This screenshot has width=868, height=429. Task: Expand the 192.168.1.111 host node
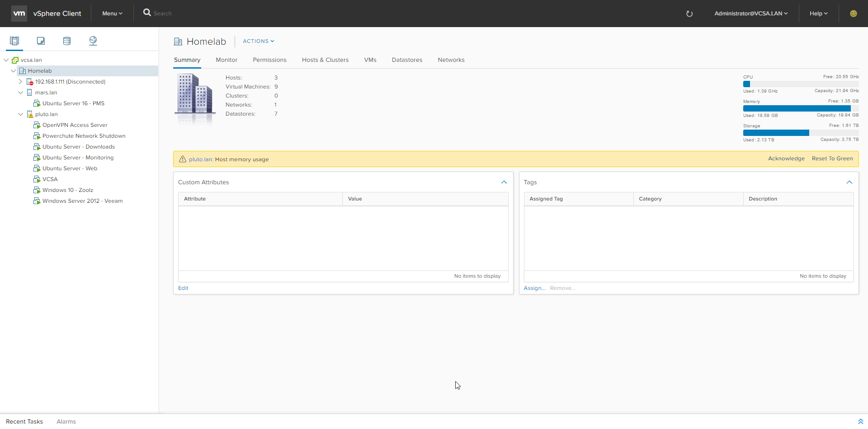coord(20,82)
